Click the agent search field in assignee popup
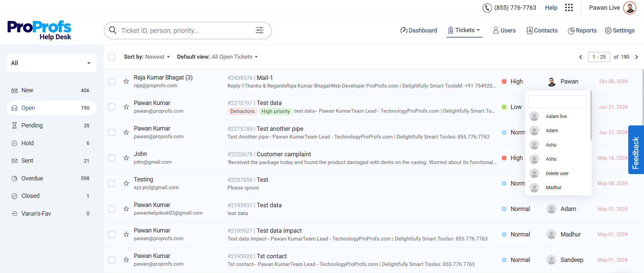 pyautogui.click(x=557, y=102)
